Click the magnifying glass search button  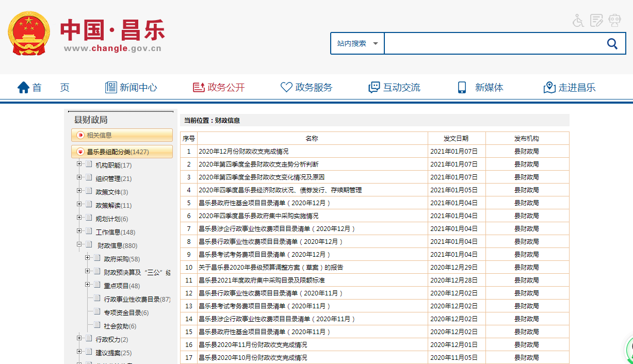612,44
